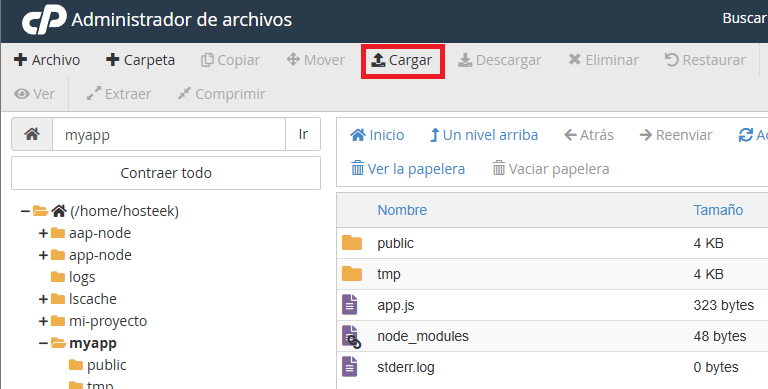Focus the path field containing myapp

point(169,134)
